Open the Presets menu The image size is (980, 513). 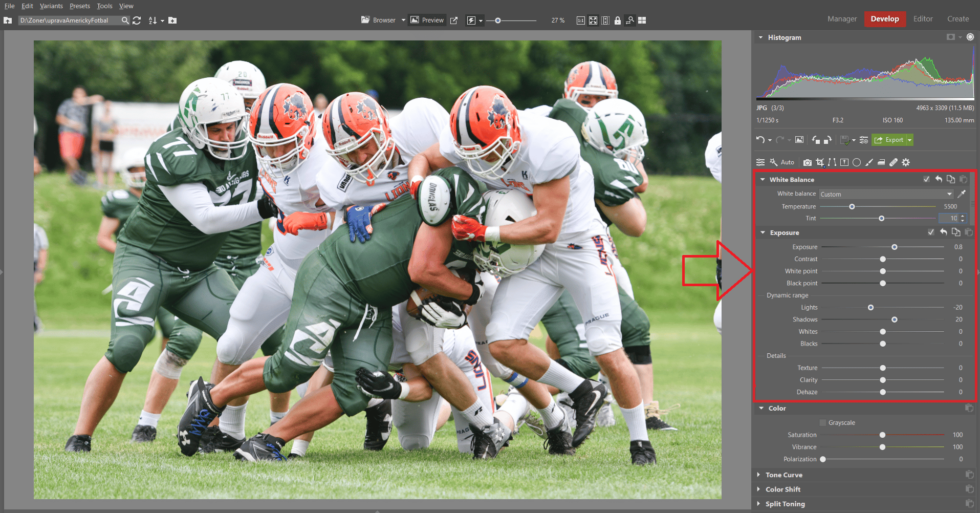[x=80, y=6]
